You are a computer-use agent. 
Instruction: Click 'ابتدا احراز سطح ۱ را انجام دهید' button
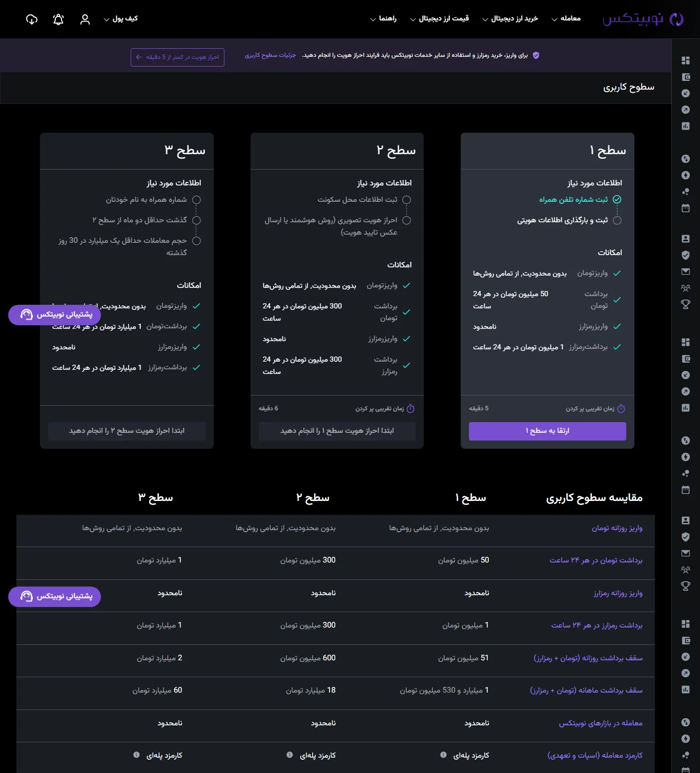point(337,431)
